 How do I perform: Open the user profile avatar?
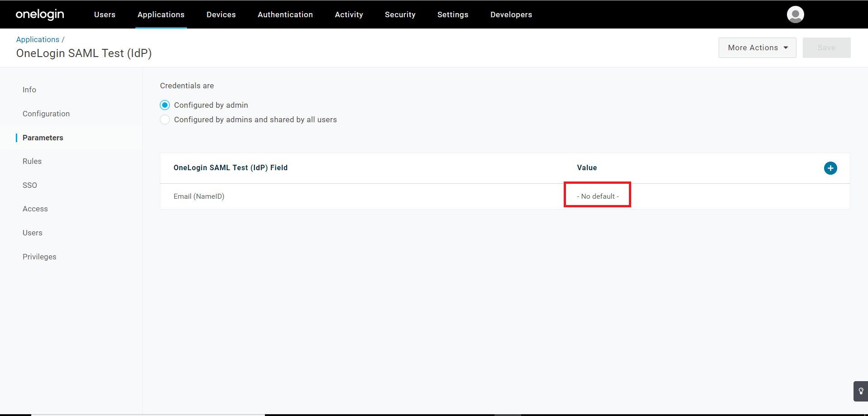[795, 14]
